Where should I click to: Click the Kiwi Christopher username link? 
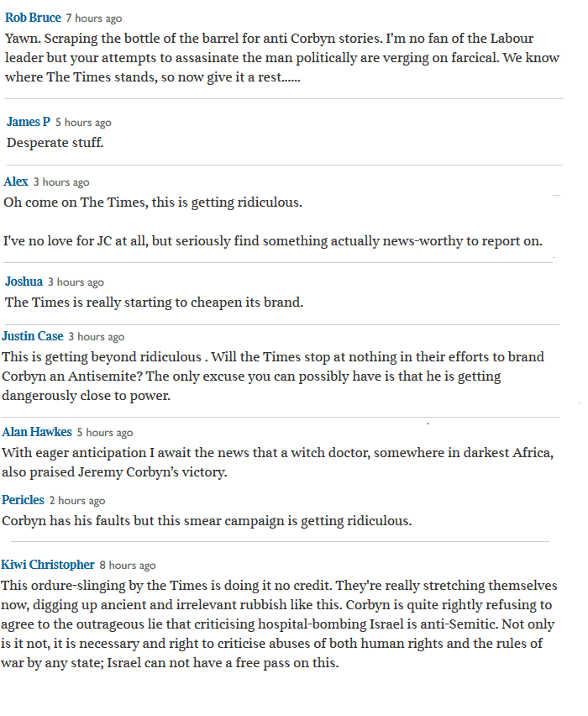click(x=48, y=565)
